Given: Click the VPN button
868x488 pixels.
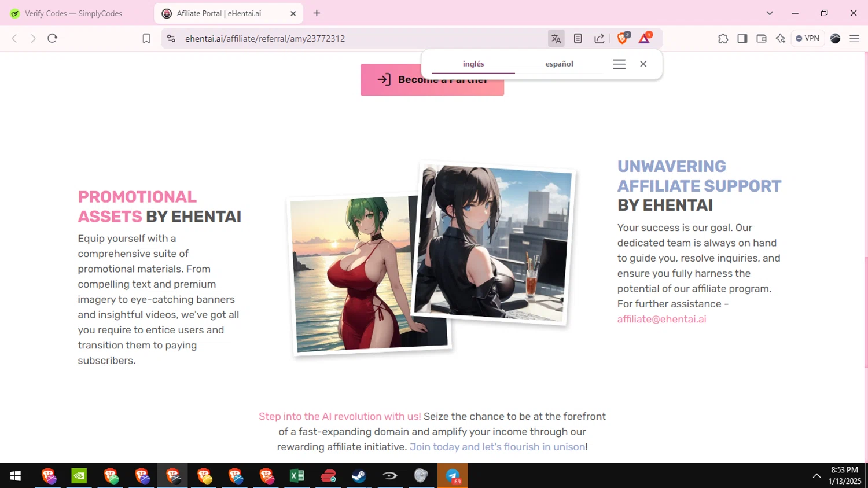Looking at the screenshot, I should [808, 38].
